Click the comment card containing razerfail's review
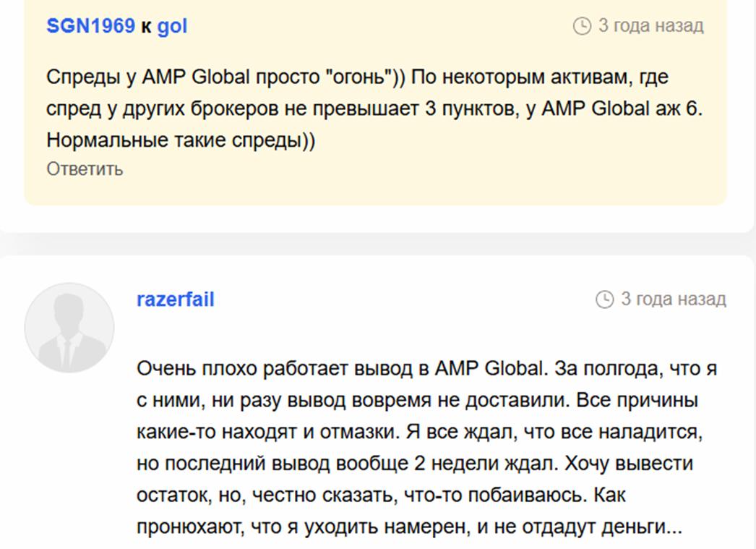 376,398
